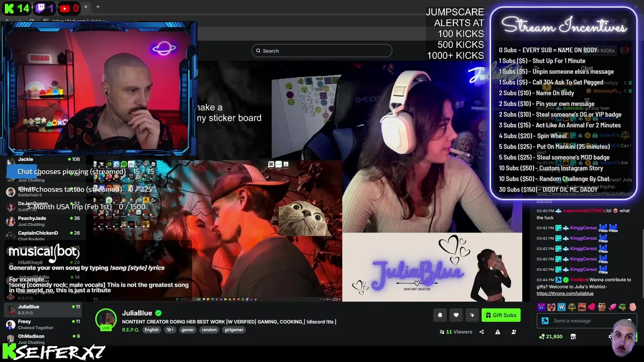Open Fresy channel in the sidebar list
The width and height of the screenshot is (644, 362).
(x=43, y=324)
